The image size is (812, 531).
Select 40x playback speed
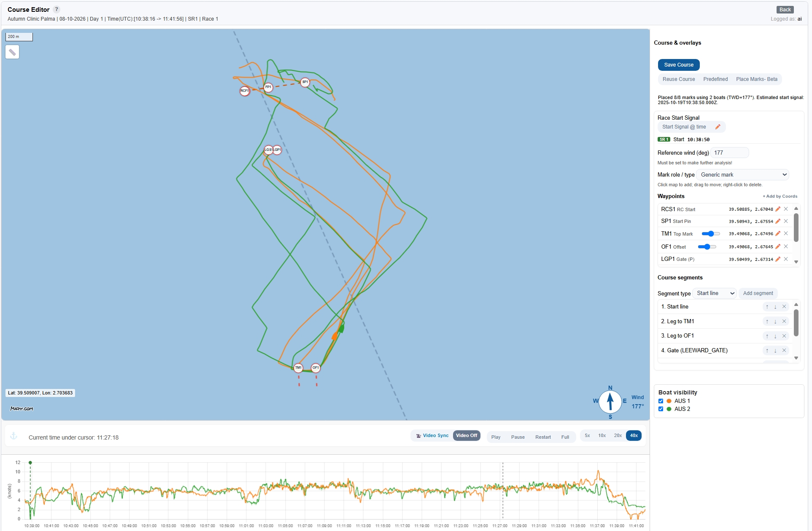(x=634, y=436)
